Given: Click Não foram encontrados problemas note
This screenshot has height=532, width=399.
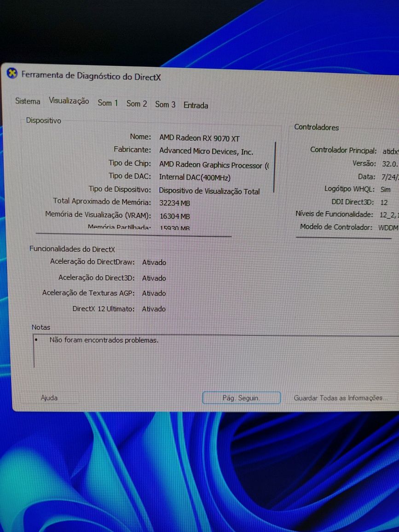Looking at the screenshot, I should [x=104, y=340].
